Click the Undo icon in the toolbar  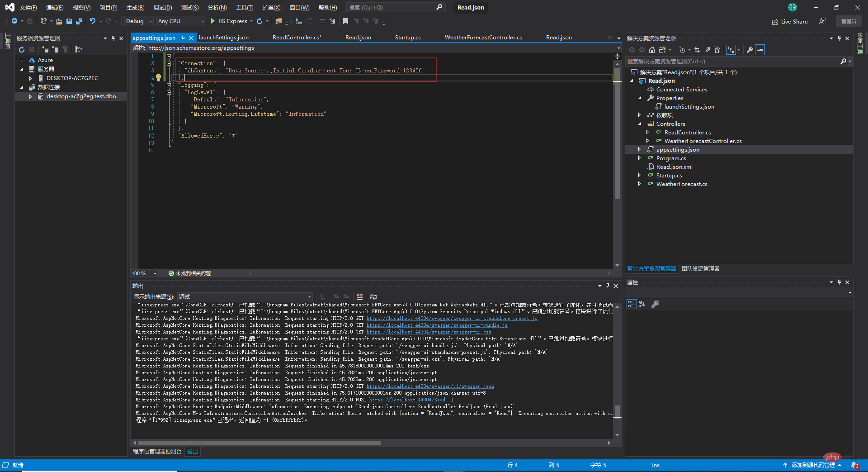click(x=93, y=21)
